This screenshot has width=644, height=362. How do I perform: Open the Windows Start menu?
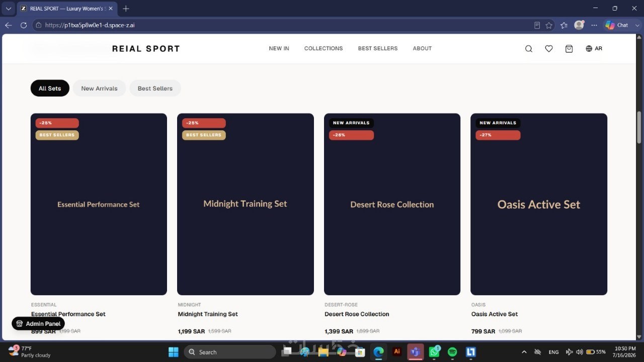pos(174,352)
